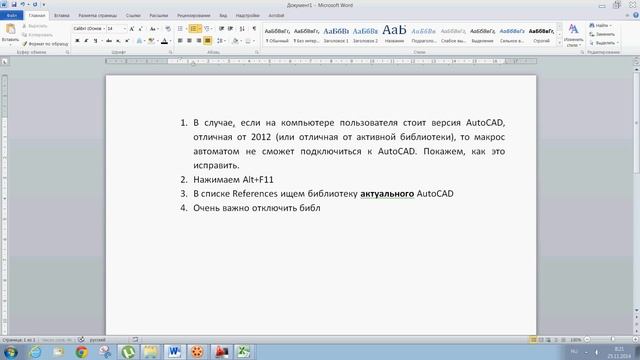Click the Windows Start orb
The height and width of the screenshot is (360, 640).
[x=11, y=352]
